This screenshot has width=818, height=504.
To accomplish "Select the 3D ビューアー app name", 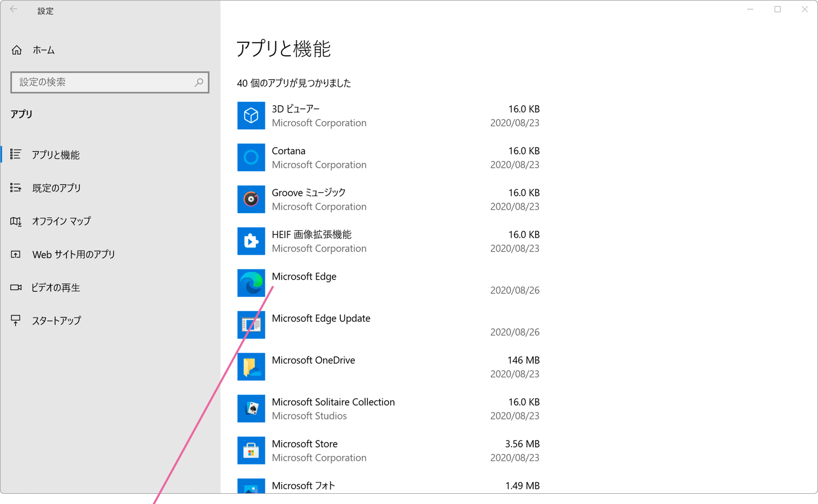I will tap(296, 109).
